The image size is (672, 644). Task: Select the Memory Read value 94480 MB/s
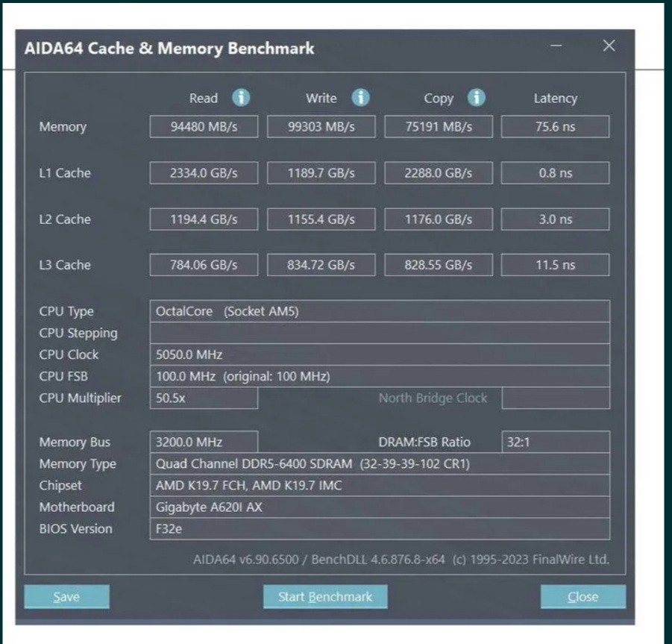[x=204, y=126]
